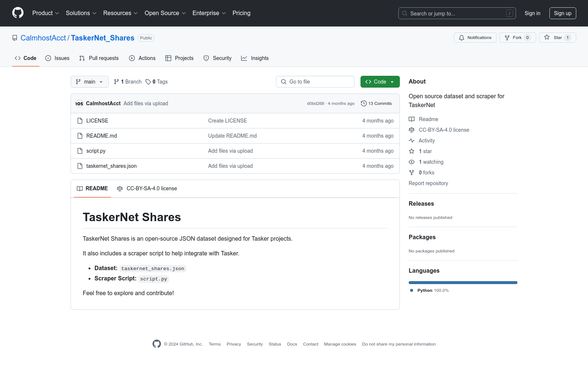The height and width of the screenshot is (368, 588).
Task: Click the 0 Tags link
Action: [157, 82]
